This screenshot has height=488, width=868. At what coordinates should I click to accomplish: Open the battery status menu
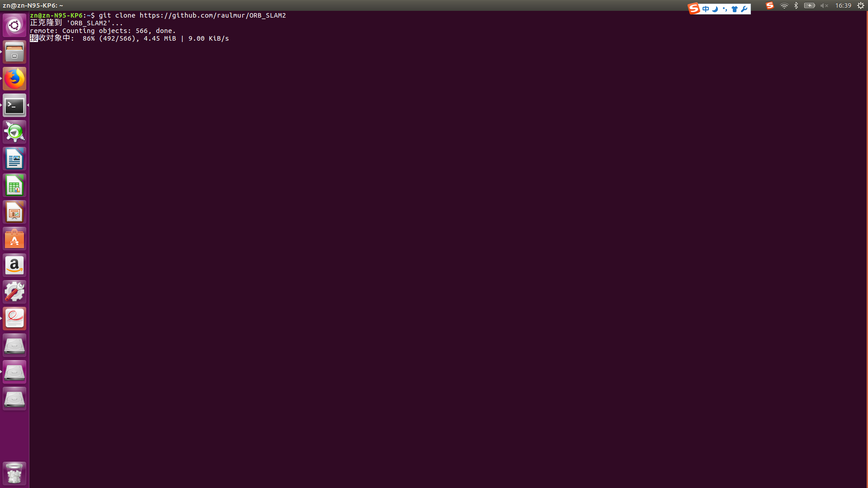point(809,6)
